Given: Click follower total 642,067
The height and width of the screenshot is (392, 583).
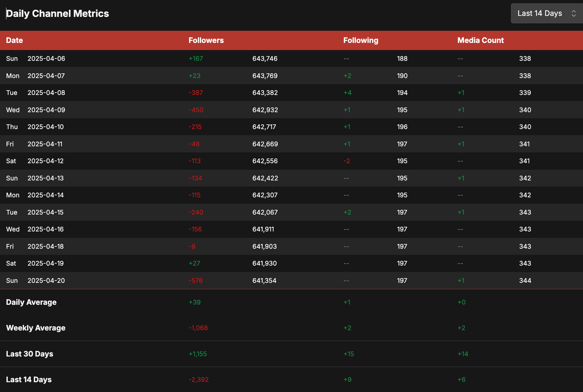Looking at the screenshot, I should click(x=265, y=212).
